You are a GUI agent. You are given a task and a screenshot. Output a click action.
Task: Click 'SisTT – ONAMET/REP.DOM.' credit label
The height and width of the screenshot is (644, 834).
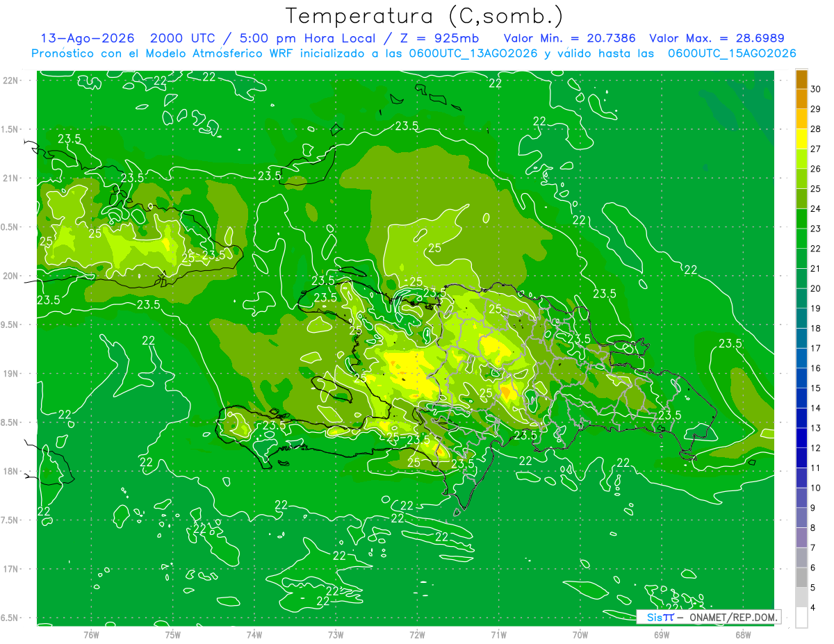709,617
